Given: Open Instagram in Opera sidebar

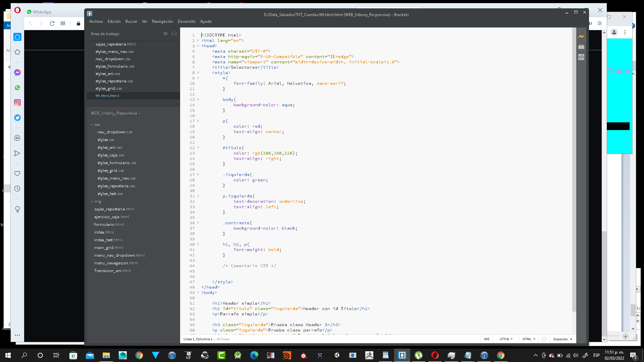Looking at the screenshot, I should [x=17, y=103].
